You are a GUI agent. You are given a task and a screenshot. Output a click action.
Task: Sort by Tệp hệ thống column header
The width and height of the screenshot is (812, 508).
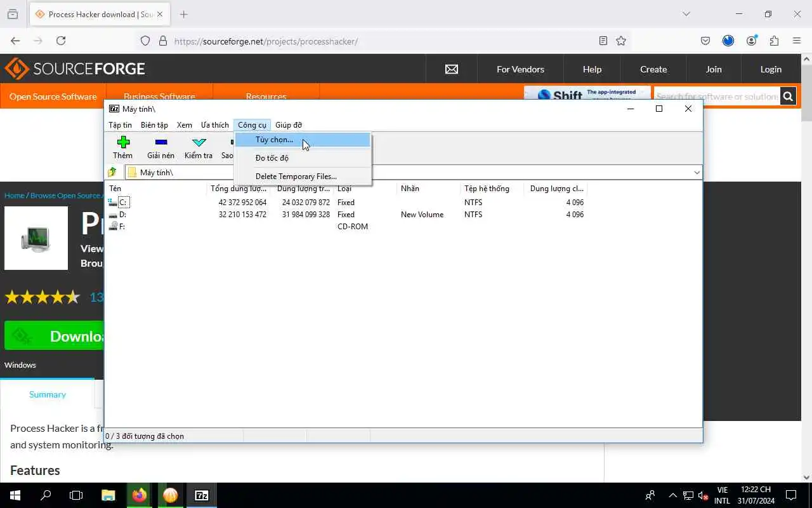492,189
